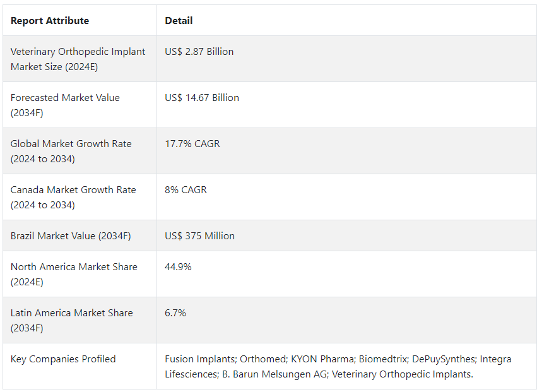Click the Report Attribute column header

click(x=50, y=21)
